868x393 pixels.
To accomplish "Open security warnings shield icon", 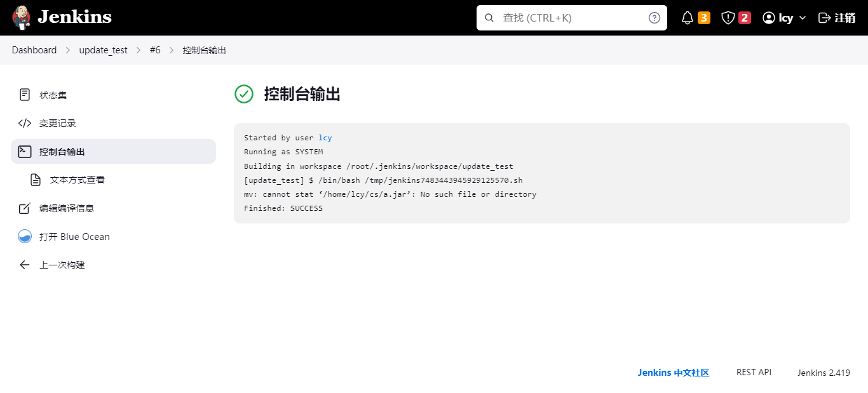I will (728, 18).
